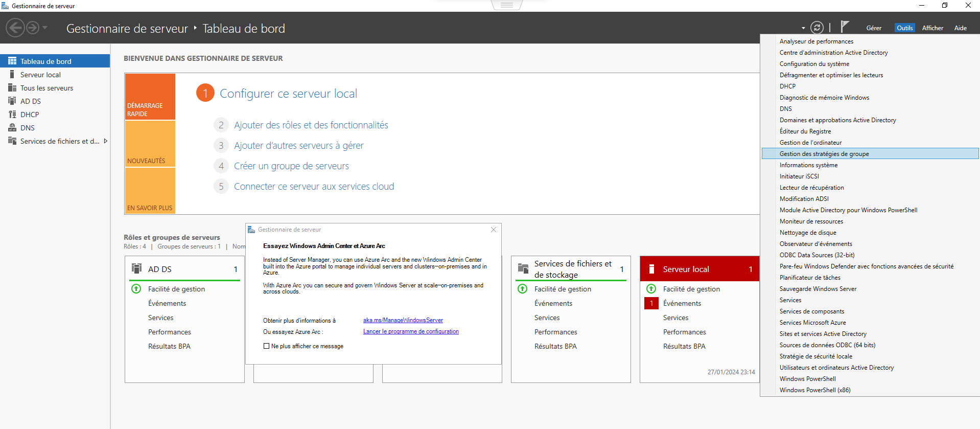Expand Services de fichiers submenu arrow
Viewport: 980px width, 429px height.
105,141
